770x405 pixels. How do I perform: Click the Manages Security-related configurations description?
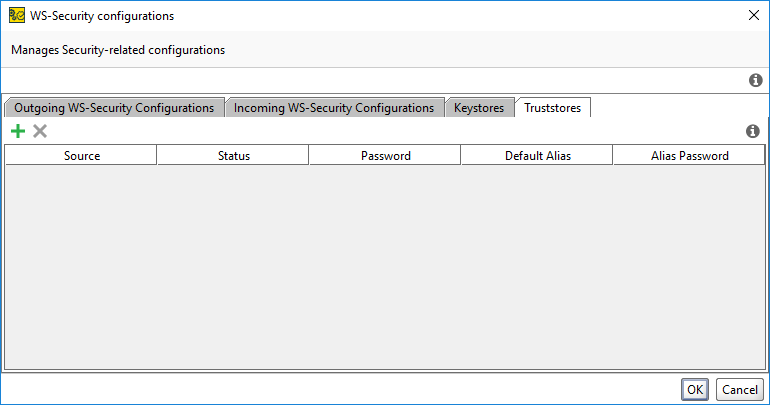pos(118,49)
